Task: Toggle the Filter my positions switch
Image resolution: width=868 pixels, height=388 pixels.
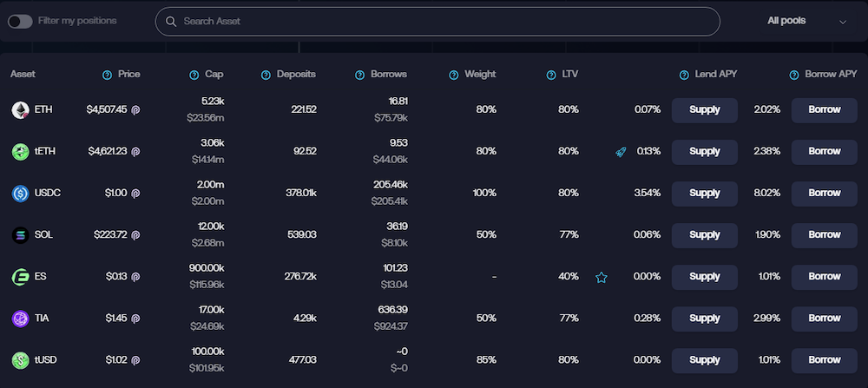Action: click(20, 22)
